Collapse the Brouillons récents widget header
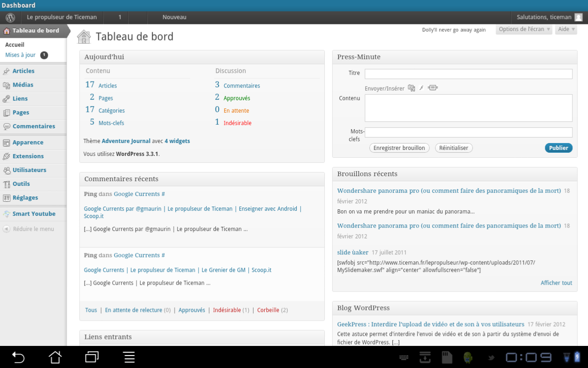The width and height of the screenshot is (588, 368). (x=455, y=174)
